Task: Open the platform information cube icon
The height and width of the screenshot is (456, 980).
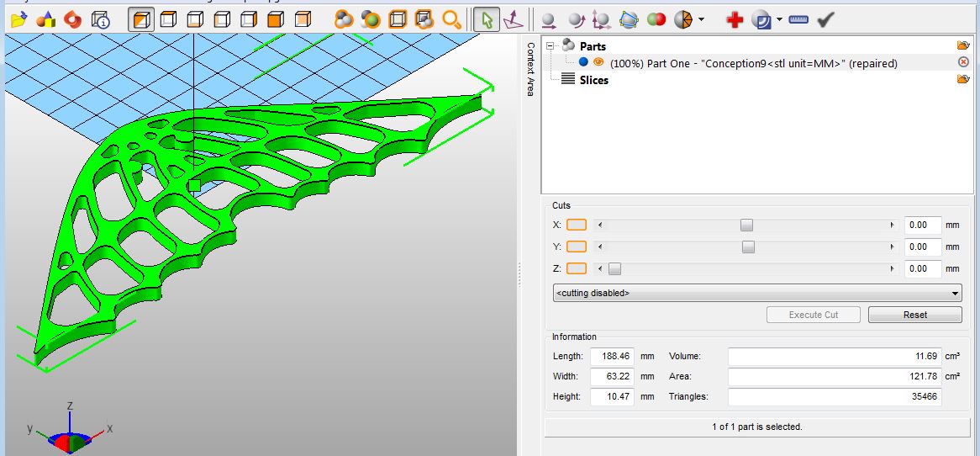Action: pos(100,20)
